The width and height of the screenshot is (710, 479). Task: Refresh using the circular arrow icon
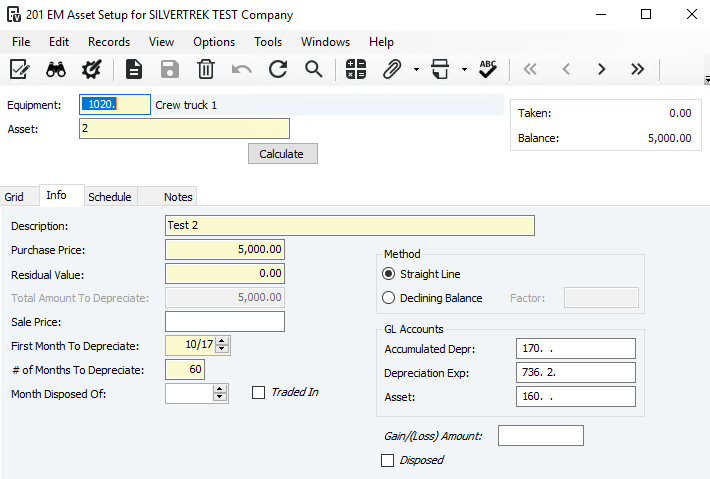click(x=278, y=69)
